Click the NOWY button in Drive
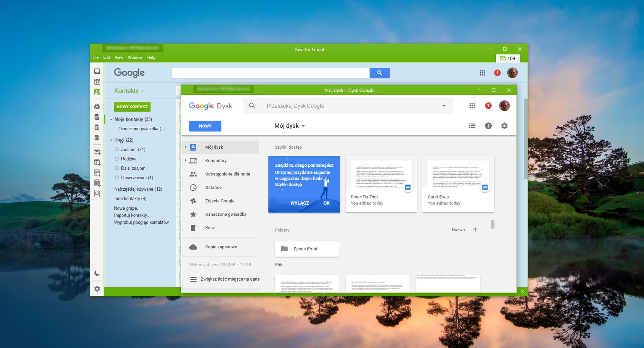 (205, 126)
